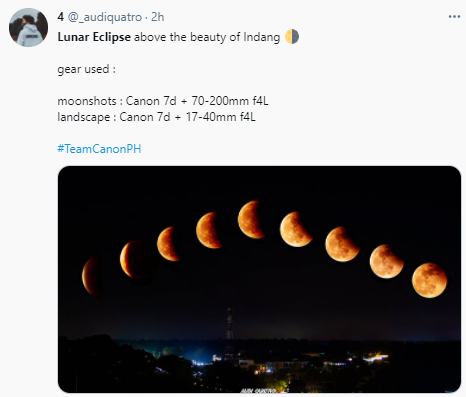Click the "gear used :" text
Screen dimensions: 466x397
[86, 69]
